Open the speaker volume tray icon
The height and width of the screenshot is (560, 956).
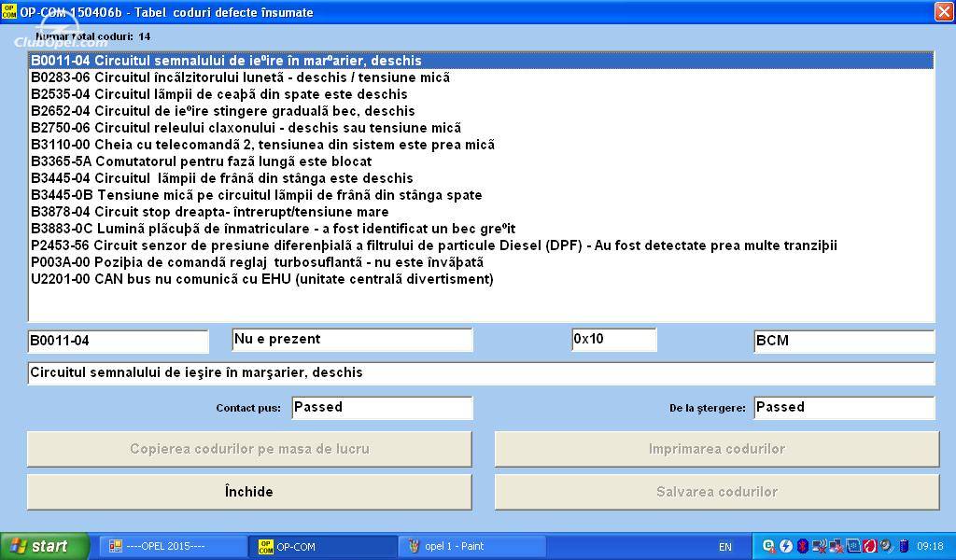point(886,546)
